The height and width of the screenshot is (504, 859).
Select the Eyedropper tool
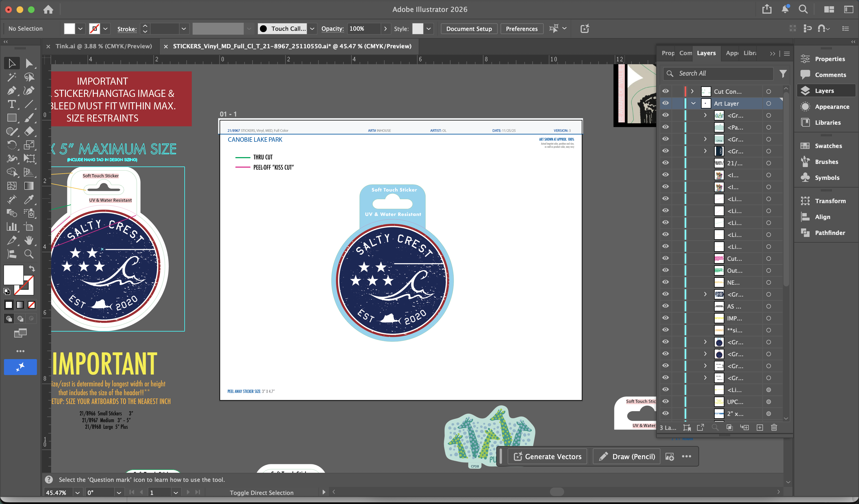pyautogui.click(x=29, y=199)
